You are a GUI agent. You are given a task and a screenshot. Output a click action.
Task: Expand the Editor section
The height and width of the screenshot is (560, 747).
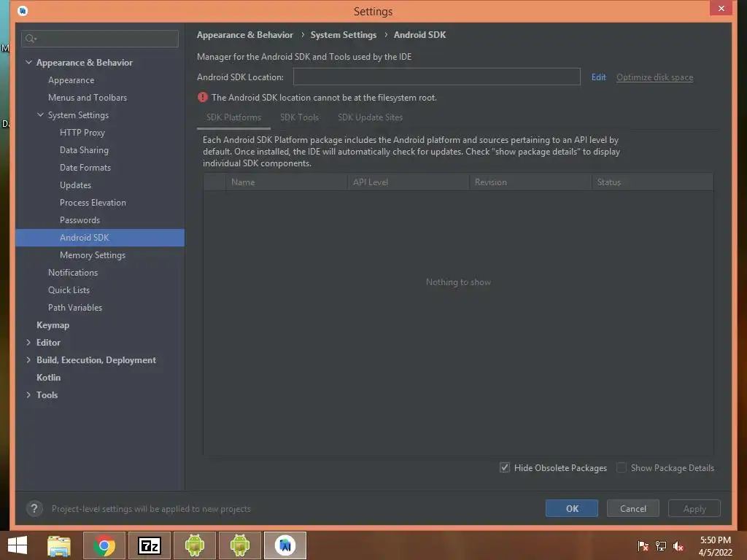point(28,343)
